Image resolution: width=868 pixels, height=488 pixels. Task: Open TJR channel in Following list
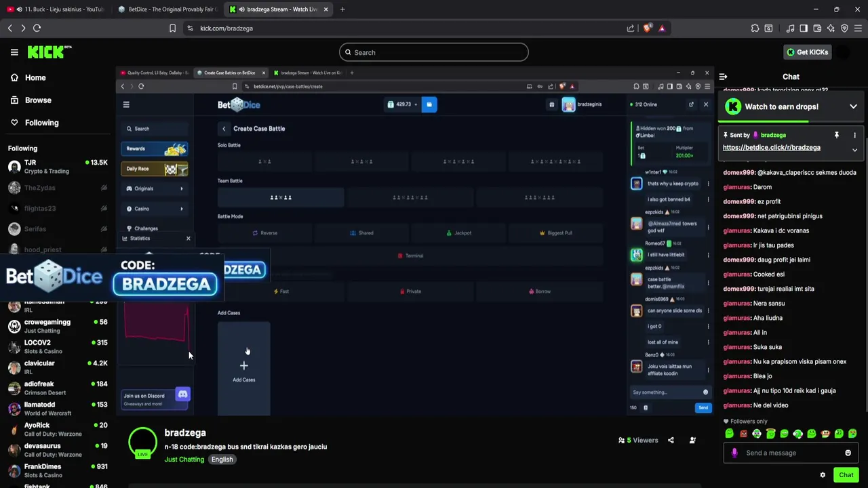(x=57, y=167)
